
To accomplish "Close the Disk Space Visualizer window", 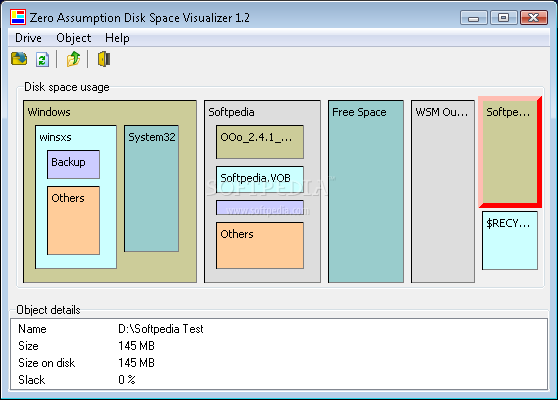I will (533, 18).
